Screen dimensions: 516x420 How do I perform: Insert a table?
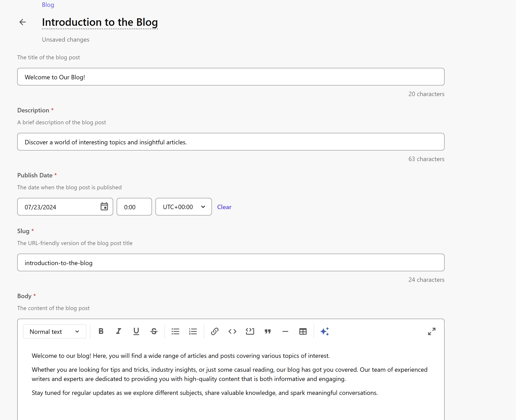click(303, 331)
